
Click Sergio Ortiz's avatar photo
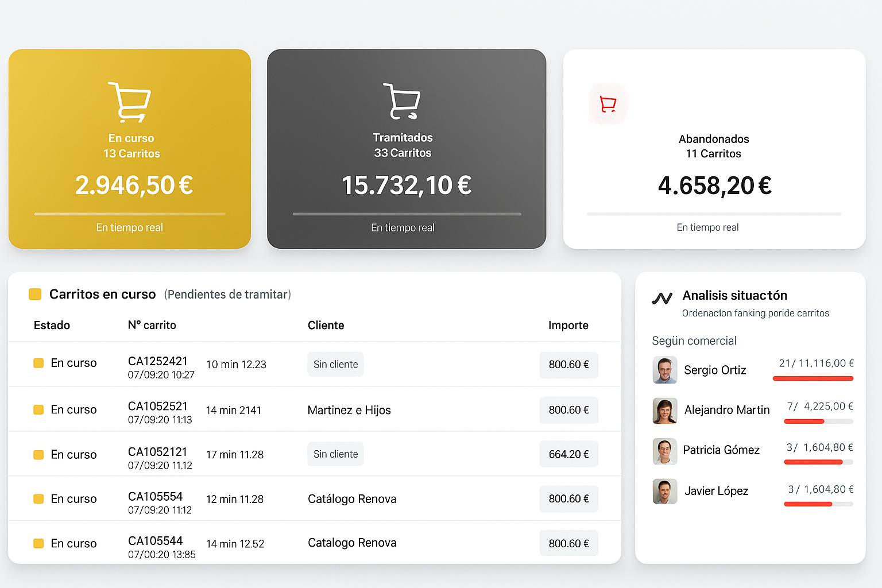(x=665, y=370)
